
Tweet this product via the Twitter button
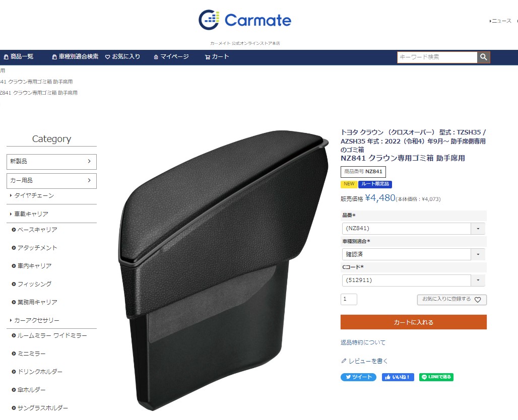point(358,377)
